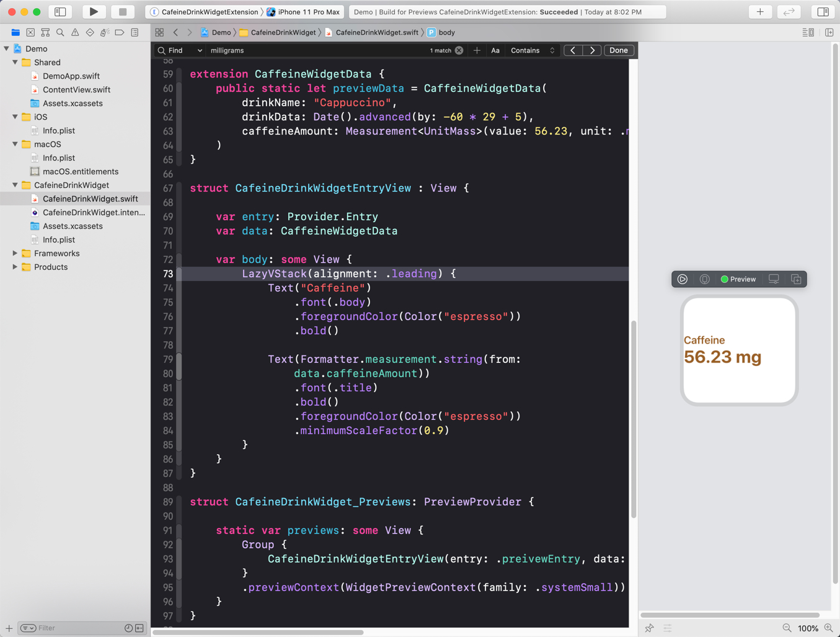The height and width of the screenshot is (637, 840).
Task: Click 100% canvas zoom level
Action: click(808, 628)
